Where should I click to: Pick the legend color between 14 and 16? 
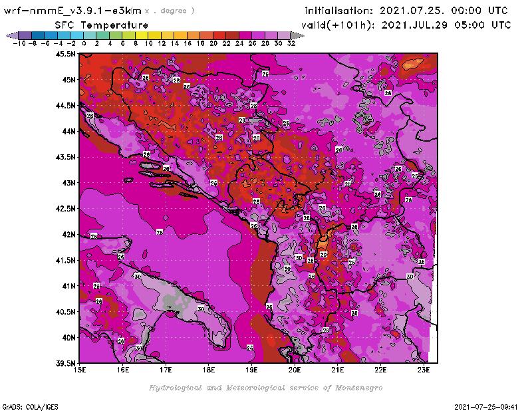(x=180, y=35)
